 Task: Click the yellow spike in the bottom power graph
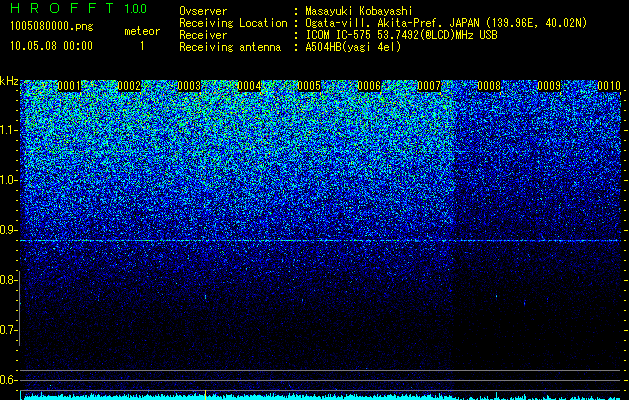coord(205,395)
